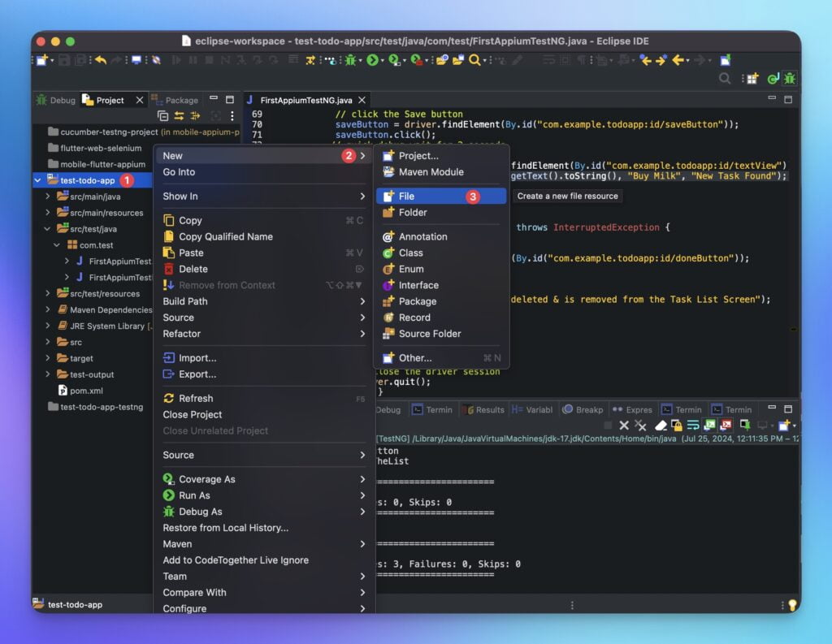Select pom.xml in the project tree
This screenshot has width=832, height=644.
pos(80,391)
